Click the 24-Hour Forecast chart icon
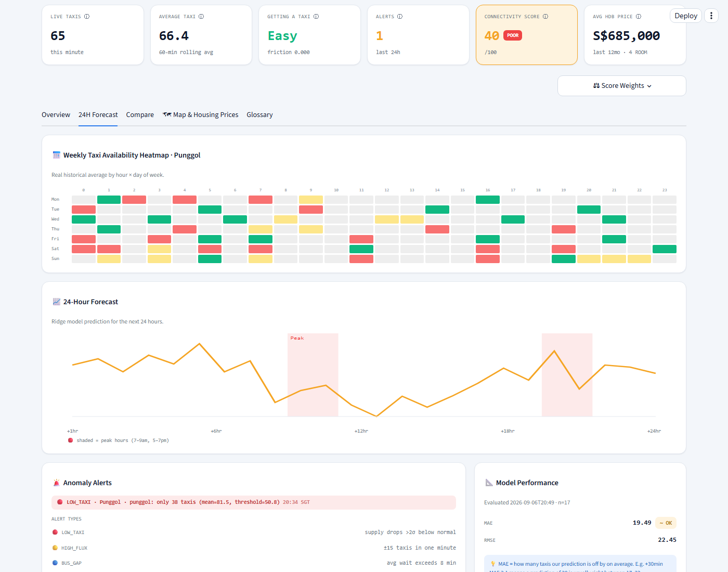This screenshot has height=572, width=728. (x=57, y=302)
